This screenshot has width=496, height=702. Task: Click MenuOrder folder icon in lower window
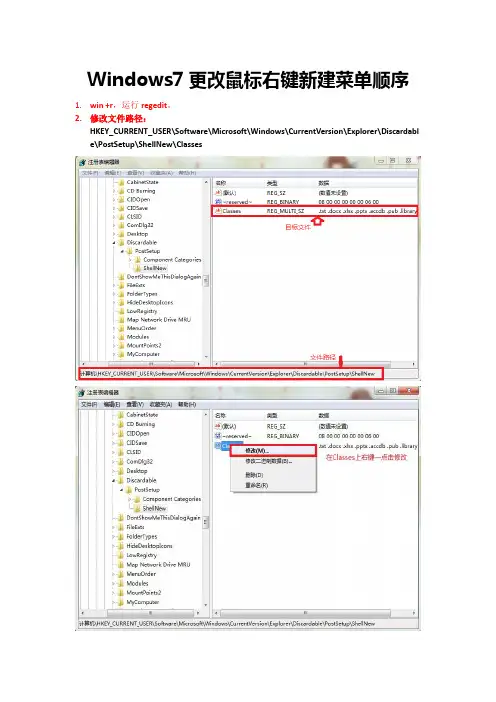click(120, 574)
